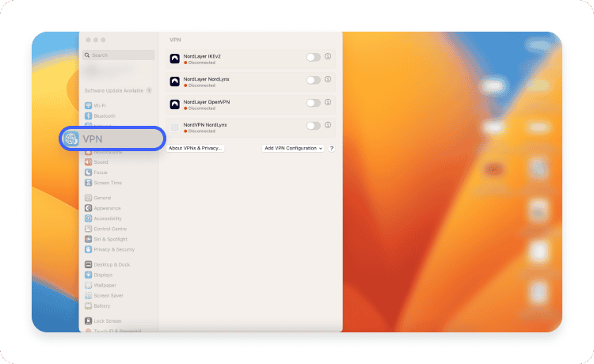Open help with the question mark button
This screenshot has width=594, height=364.
tap(332, 148)
